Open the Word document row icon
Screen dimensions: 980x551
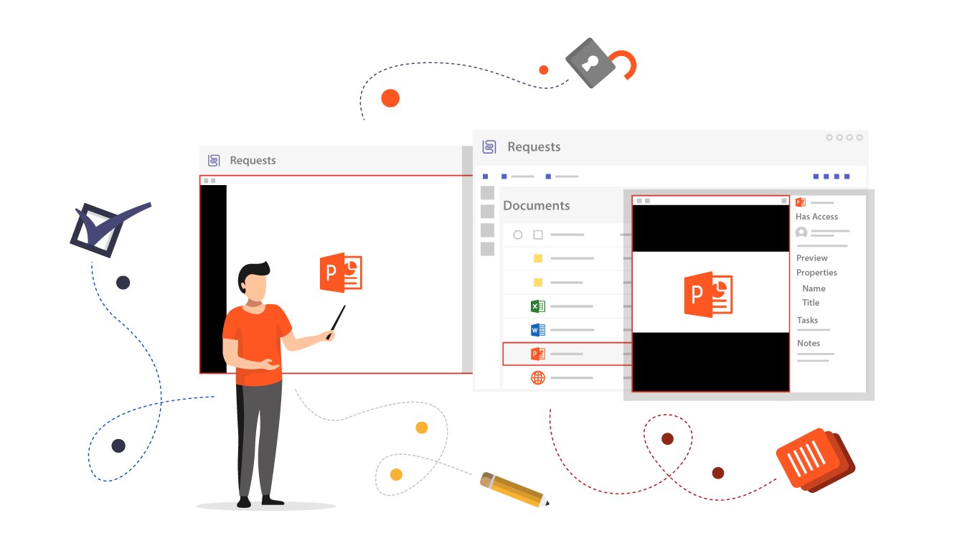coord(537,330)
